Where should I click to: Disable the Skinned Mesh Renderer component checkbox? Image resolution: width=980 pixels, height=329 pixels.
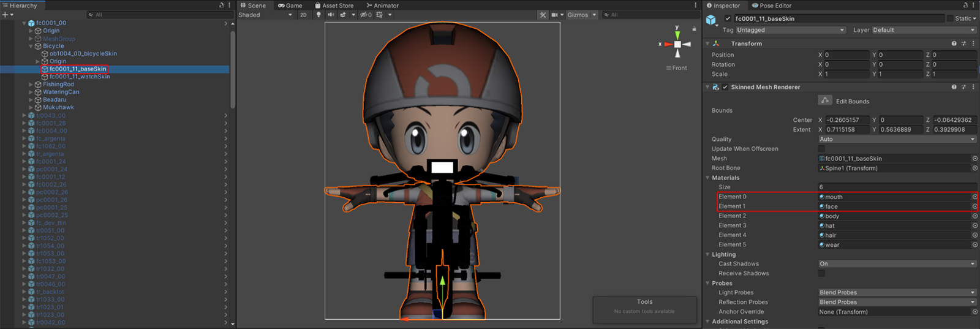coord(725,87)
